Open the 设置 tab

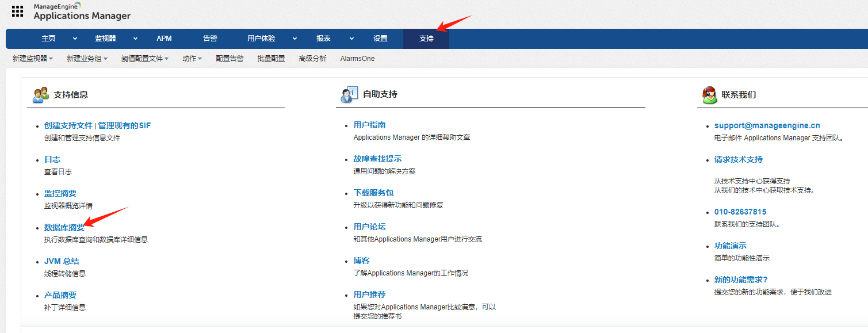380,39
